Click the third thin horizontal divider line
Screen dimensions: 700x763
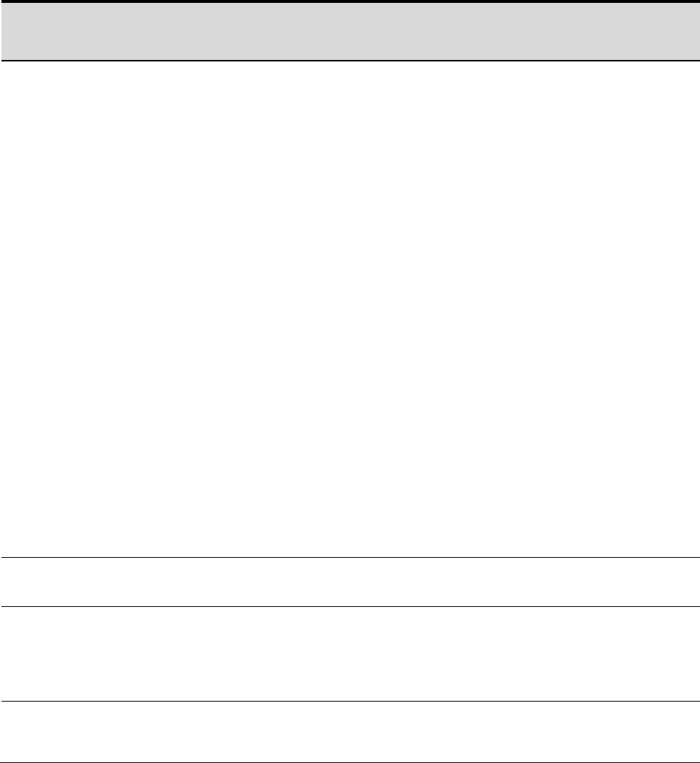click(x=350, y=701)
